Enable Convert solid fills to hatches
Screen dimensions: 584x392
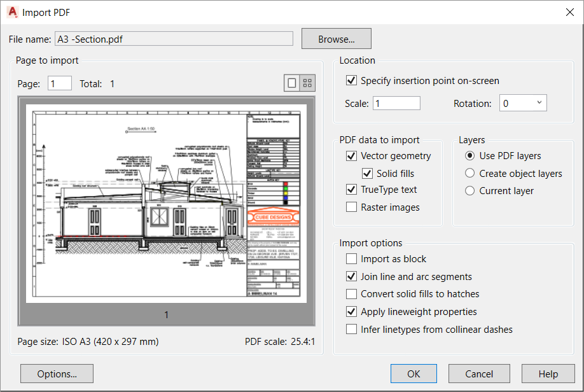[x=351, y=294]
